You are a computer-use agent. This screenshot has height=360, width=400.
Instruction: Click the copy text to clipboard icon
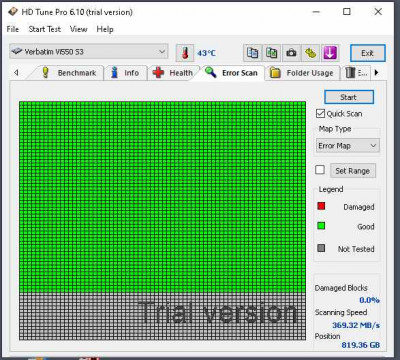(253, 53)
